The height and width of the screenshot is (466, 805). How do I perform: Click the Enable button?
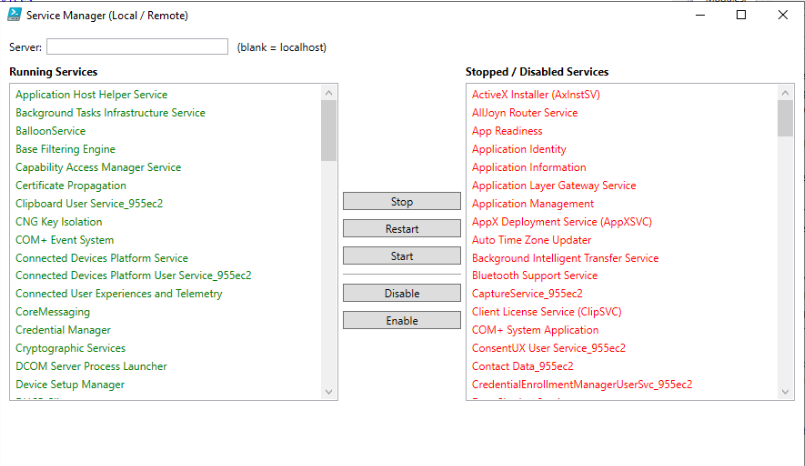point(401,321)
